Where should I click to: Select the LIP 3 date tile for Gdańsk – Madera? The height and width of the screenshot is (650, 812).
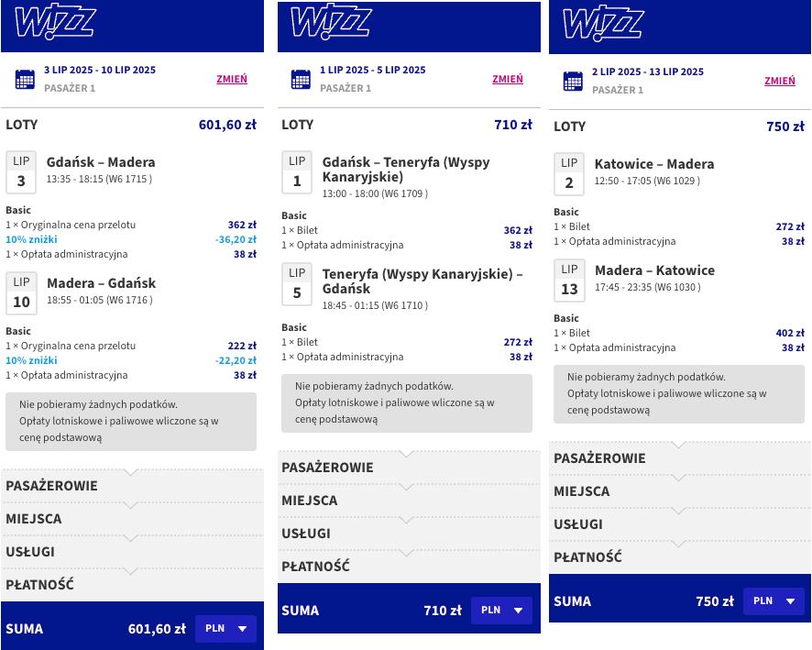tap(21, 172)
